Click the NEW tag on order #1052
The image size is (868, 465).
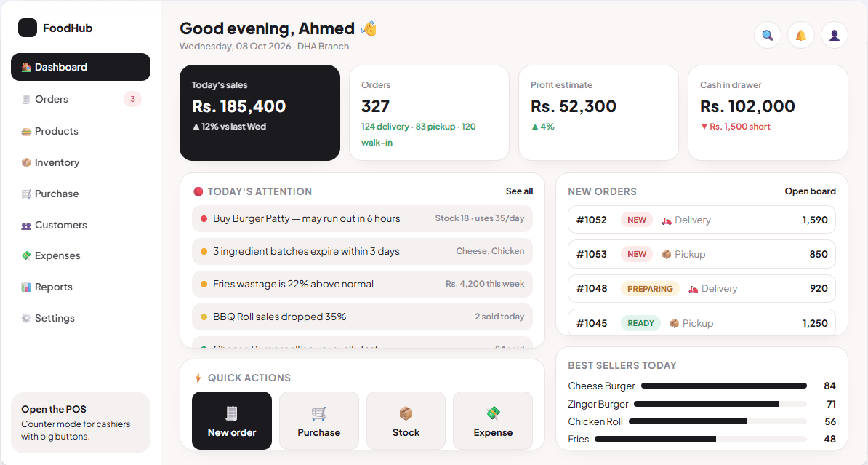pos(637,220)
